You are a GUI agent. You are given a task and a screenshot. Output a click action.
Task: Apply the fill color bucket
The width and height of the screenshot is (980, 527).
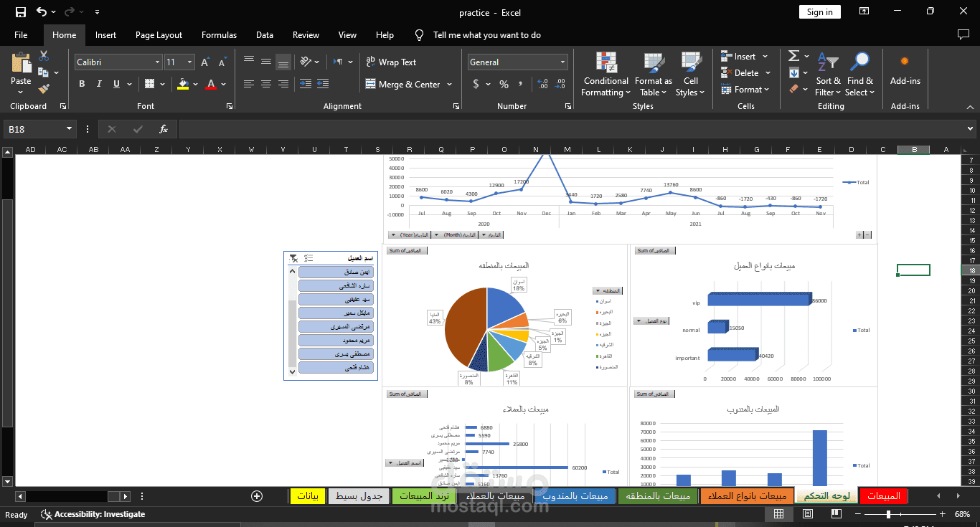[183, 84]
